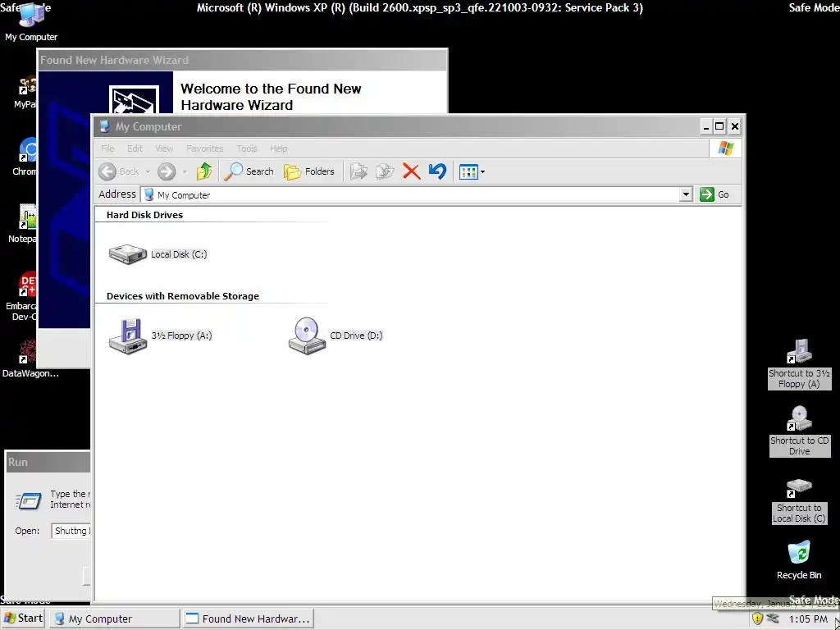Click the security shield tray icon
Viewport: 840px width, 630px height.
757,619
